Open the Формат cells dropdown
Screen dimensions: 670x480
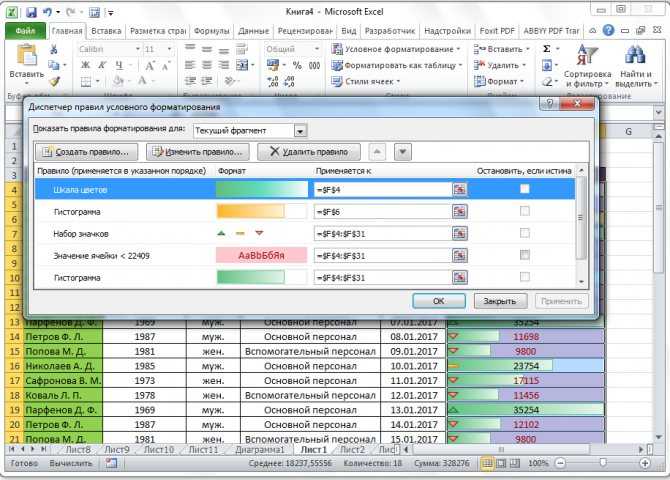point(499,81)
